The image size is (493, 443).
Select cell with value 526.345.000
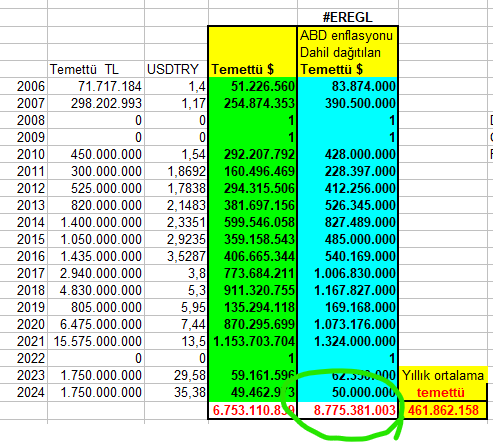coord(347,205)
